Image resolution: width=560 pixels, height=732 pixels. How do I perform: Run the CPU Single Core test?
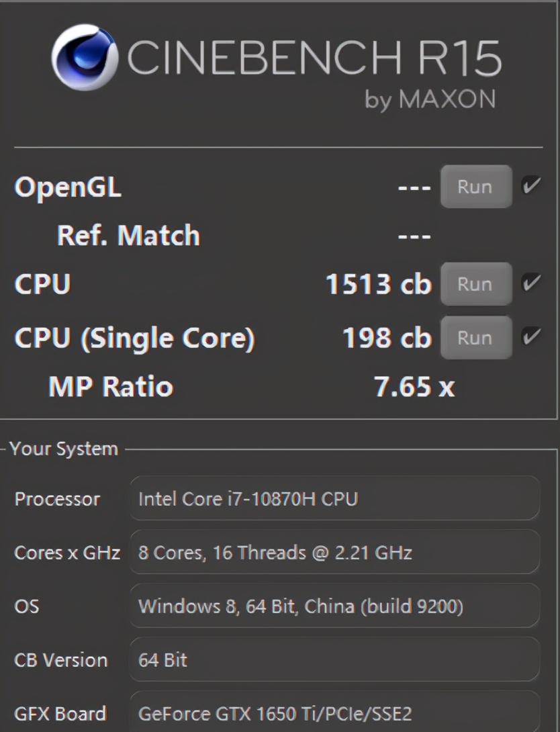click(x=475, y=337)
